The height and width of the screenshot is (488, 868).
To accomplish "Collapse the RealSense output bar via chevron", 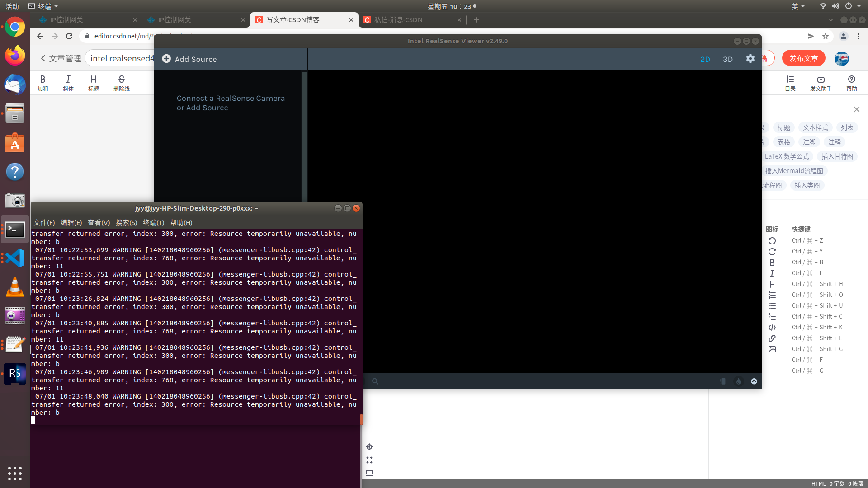I will pyautogui.click(x=754, y=381).
